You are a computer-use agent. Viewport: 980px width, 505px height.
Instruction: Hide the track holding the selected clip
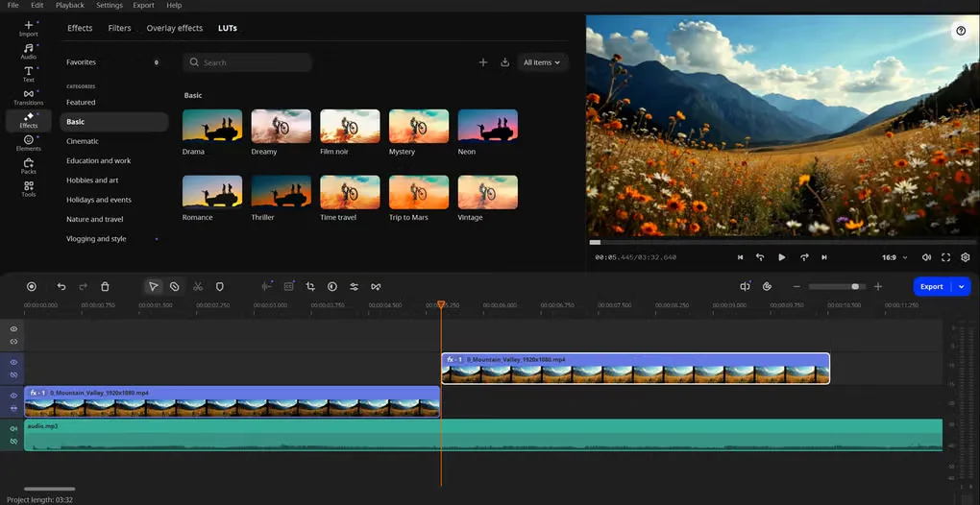13,362
